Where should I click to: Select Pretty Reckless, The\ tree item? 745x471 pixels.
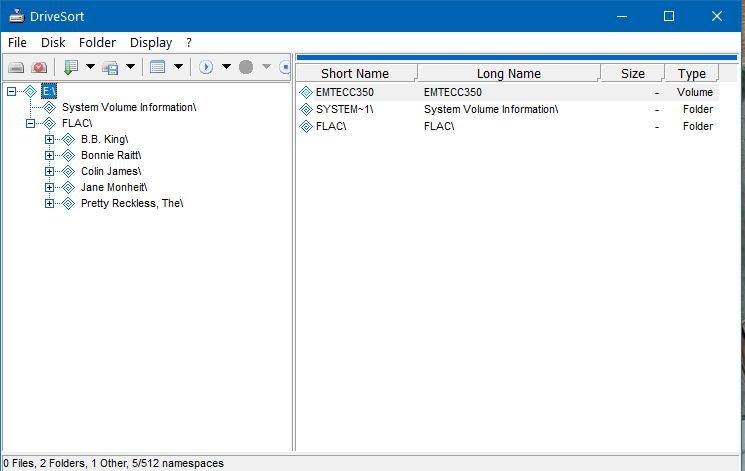click(x=132, y=203)
